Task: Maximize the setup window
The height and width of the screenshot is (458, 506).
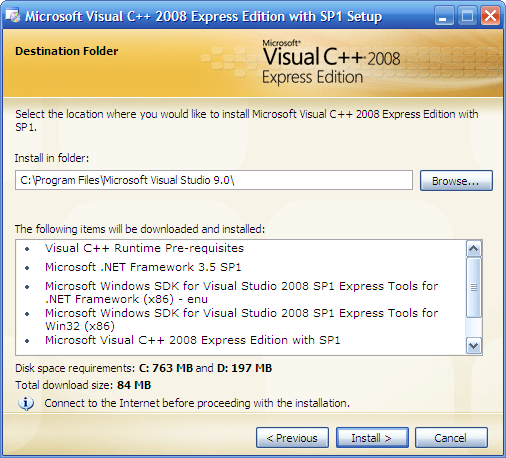Action: point(467,16)
